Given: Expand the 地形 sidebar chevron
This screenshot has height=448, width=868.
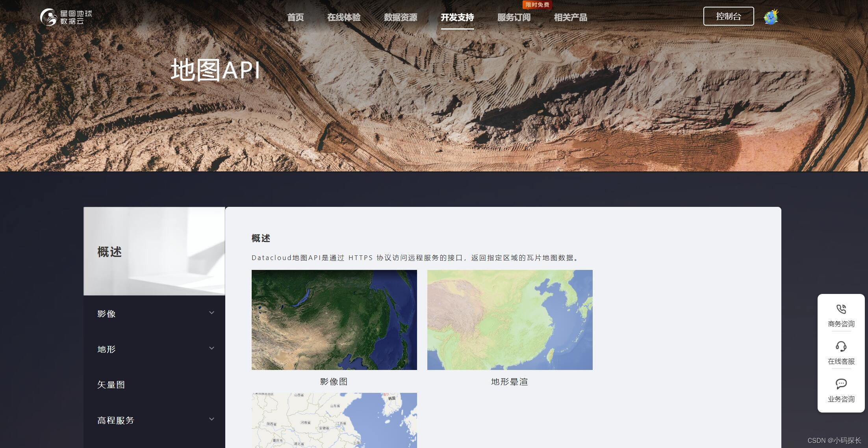Looking at the screenshot, I should 211,348.
